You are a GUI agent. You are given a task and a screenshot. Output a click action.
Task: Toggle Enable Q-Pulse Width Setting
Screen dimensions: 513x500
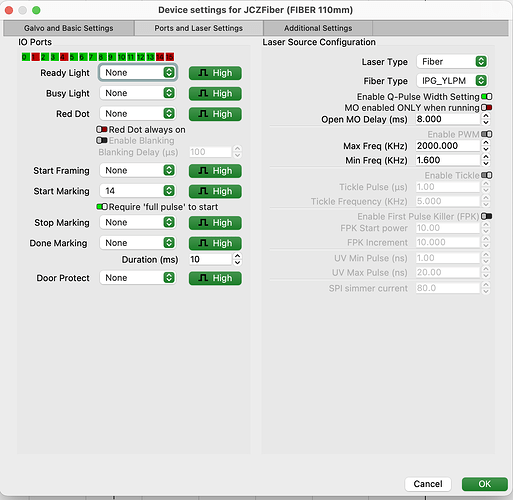click(x=487, y=97)
